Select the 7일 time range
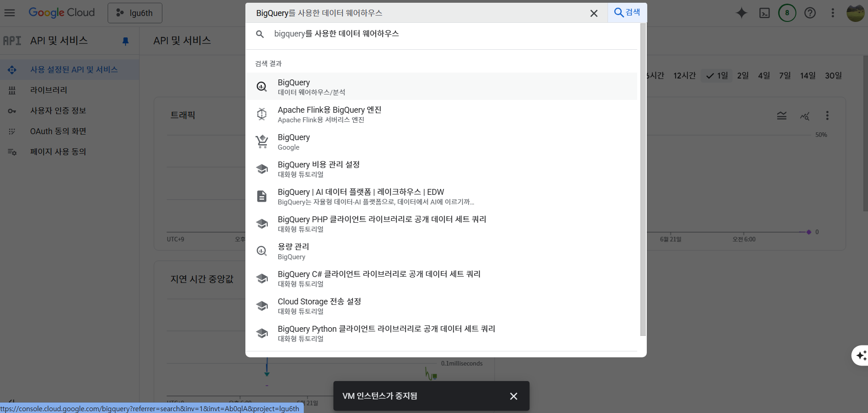Screen dimensions: 868x413 coord(785,75)
